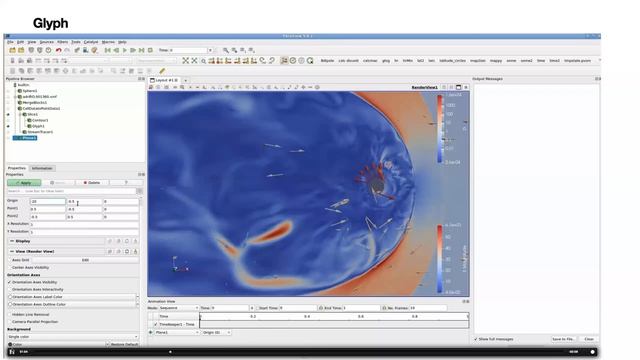
Task: Open the Background Single color dropdown
Action: (73, 337)
